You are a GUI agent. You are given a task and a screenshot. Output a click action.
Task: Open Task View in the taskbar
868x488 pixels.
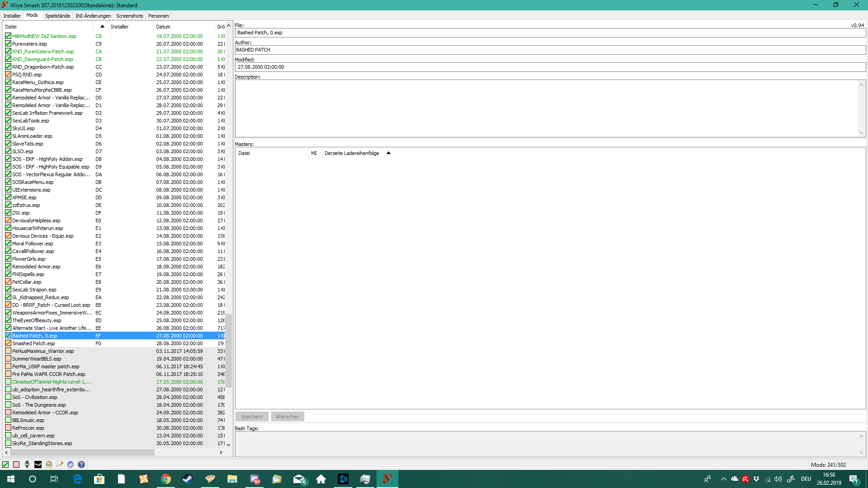tap(54, 479)
